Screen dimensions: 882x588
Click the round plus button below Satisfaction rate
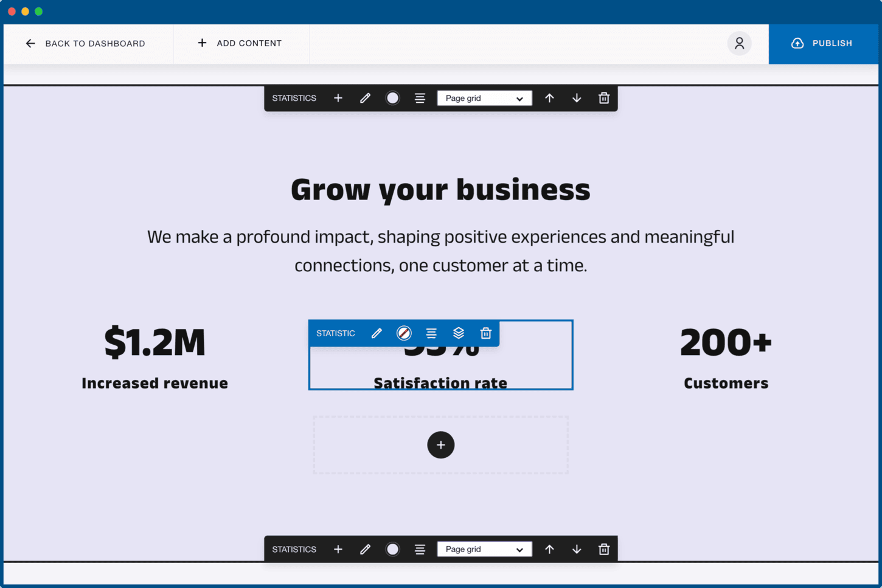pos(441,445)
